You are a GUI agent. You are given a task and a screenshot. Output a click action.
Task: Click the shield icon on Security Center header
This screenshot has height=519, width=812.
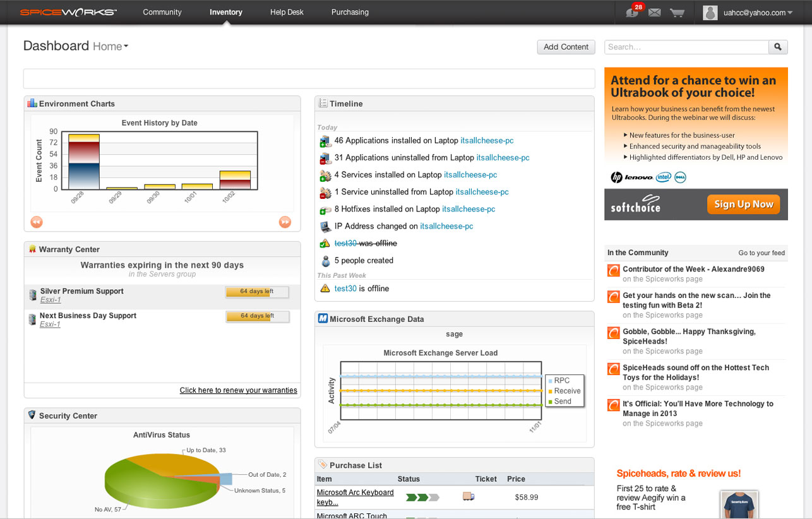tap(32, 415)
